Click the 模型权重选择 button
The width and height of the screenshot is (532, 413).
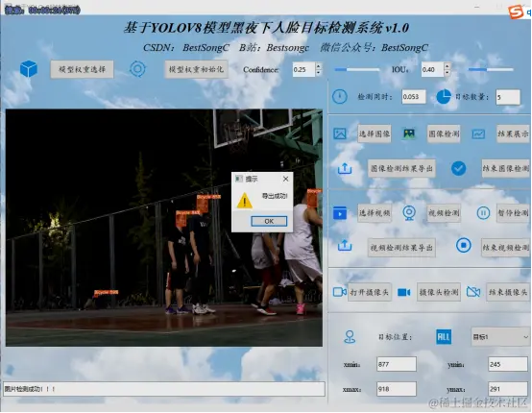click(83, 69)
